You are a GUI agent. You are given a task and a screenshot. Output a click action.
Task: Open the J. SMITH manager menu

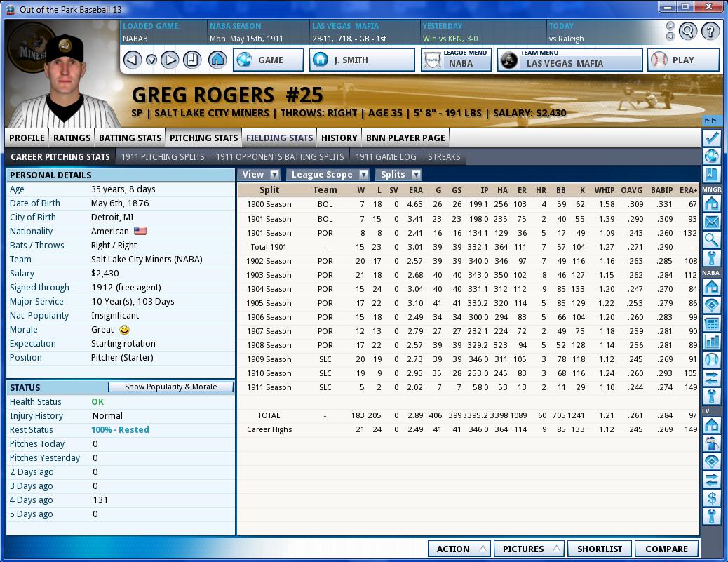tap(362, 60)
